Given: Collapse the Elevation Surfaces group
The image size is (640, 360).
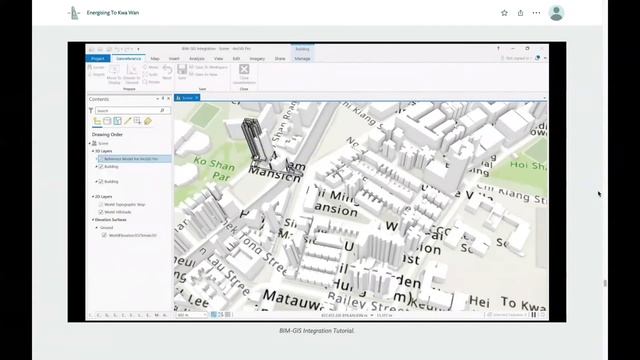Looking at the screenshot, I should [93, 220].
